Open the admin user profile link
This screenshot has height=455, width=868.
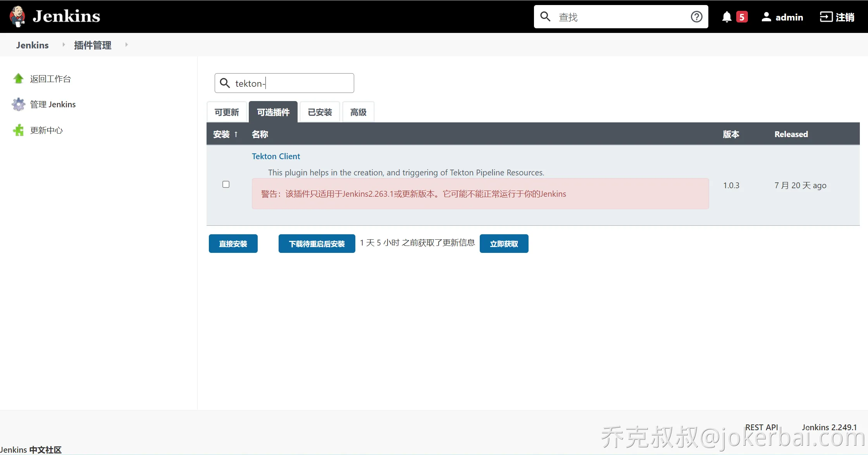coord(789,17)
